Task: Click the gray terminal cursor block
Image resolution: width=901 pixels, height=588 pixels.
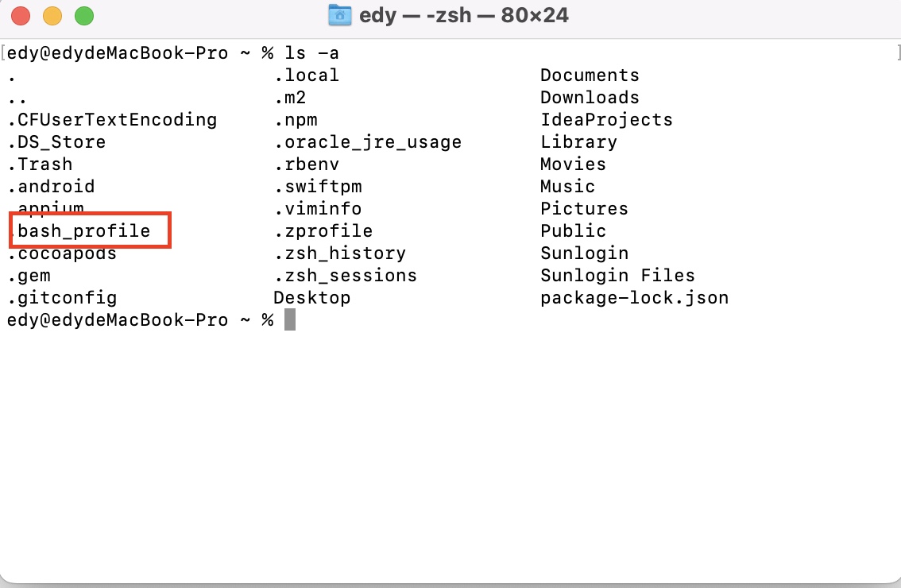Action: [x=290, y=320]
